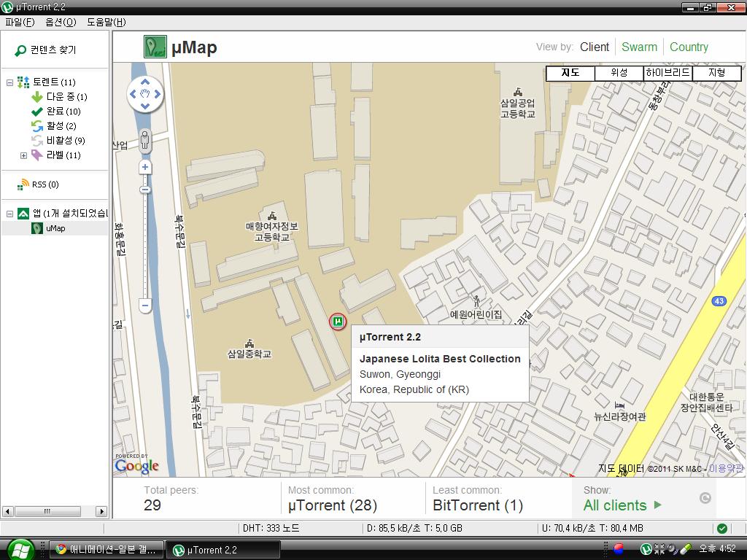Click the upload speed status entry

point(592,528)
